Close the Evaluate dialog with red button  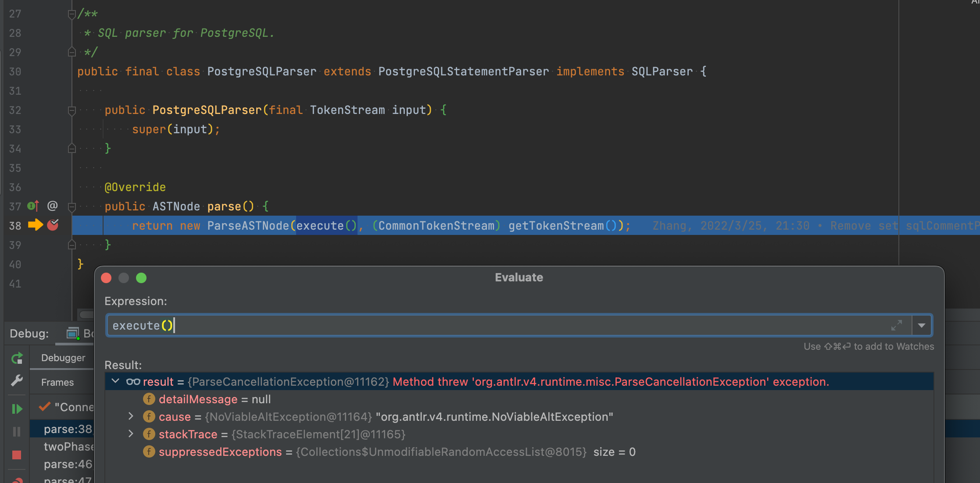(106, 278)
